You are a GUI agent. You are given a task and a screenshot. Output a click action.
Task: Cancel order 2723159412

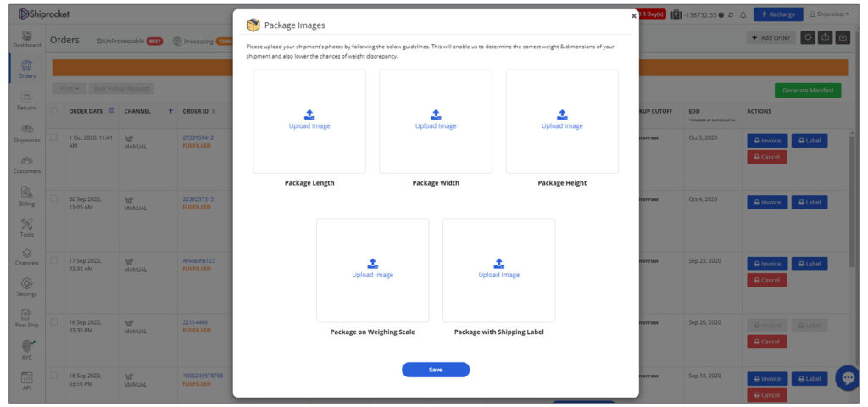(766, 157)
